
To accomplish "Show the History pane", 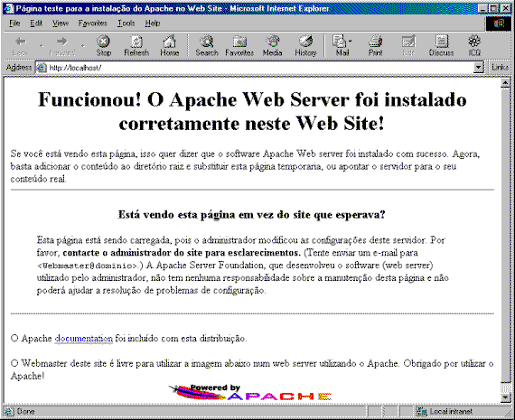I will click(305, 46).
